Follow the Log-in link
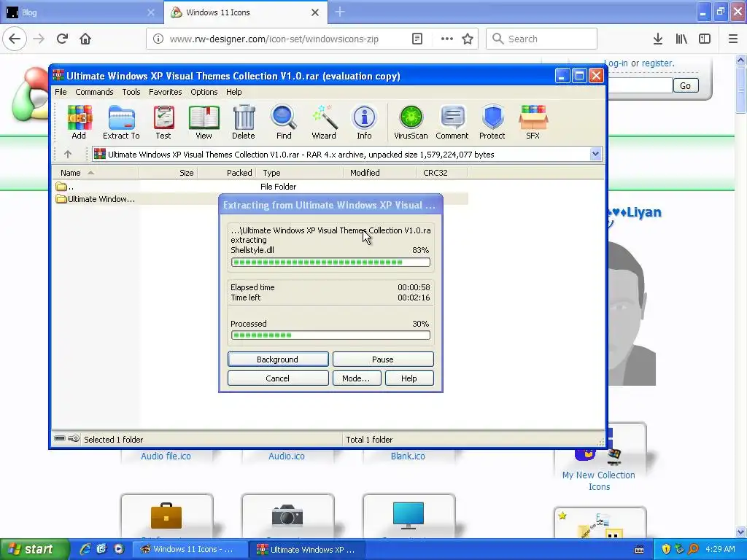Viewport: 747px width, 560px height. 616,63
